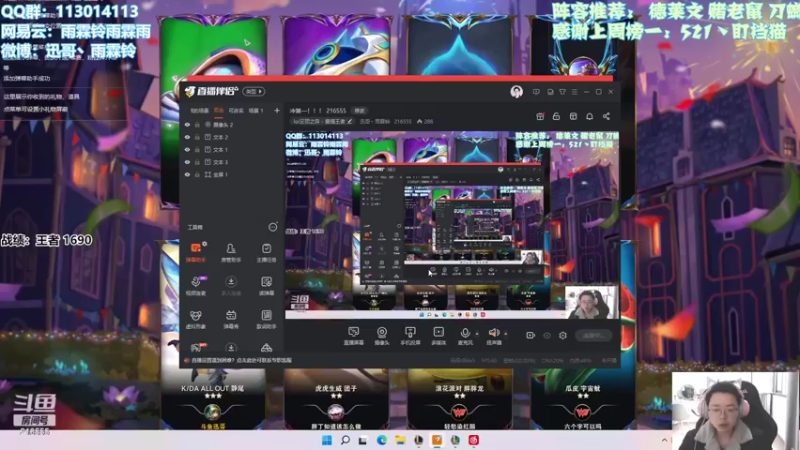The height and width of the screenshot is (450, 800).
Task: Expand the microphone options arrow
Action: pos(477,334)
